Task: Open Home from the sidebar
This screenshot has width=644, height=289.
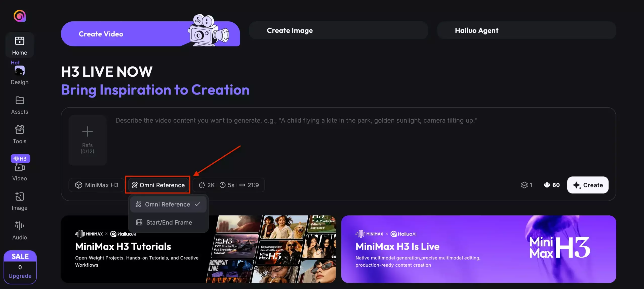Action: 20,45
